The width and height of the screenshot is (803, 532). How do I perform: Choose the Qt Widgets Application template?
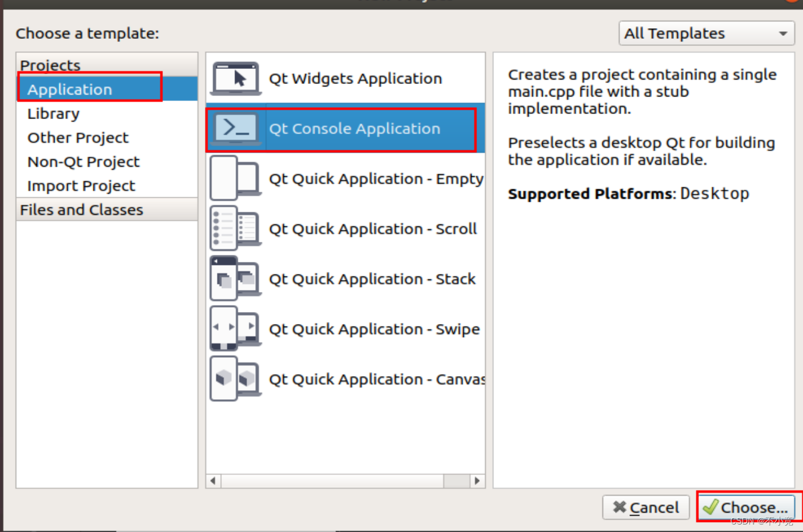coord(345,78)
